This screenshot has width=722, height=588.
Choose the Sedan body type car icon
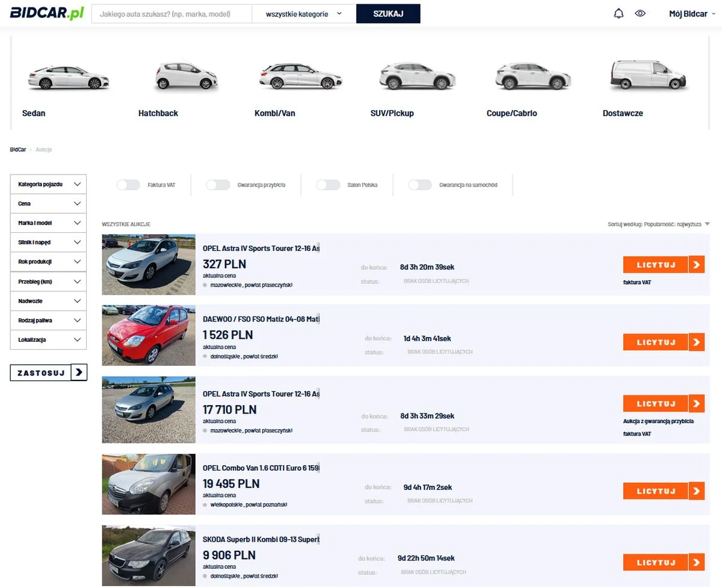(x=69, y=78)
